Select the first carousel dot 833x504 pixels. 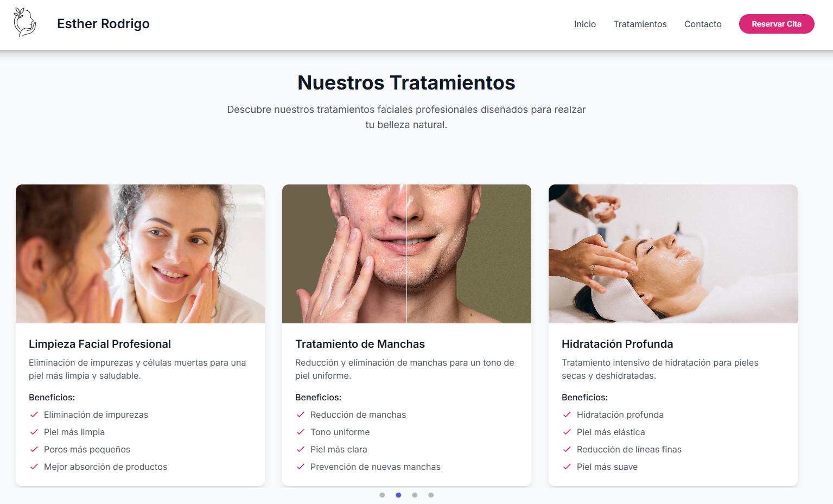[382, 495]
